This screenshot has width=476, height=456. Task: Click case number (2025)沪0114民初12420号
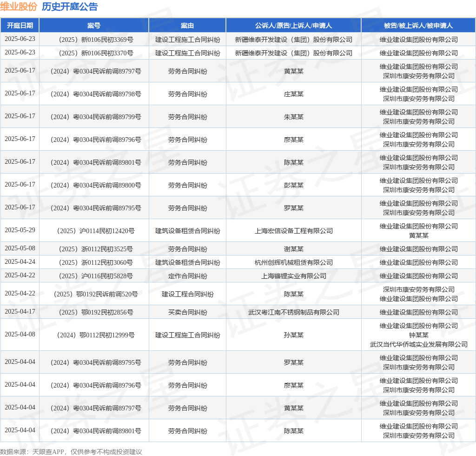pyautogui.click(x=96, y=231)
